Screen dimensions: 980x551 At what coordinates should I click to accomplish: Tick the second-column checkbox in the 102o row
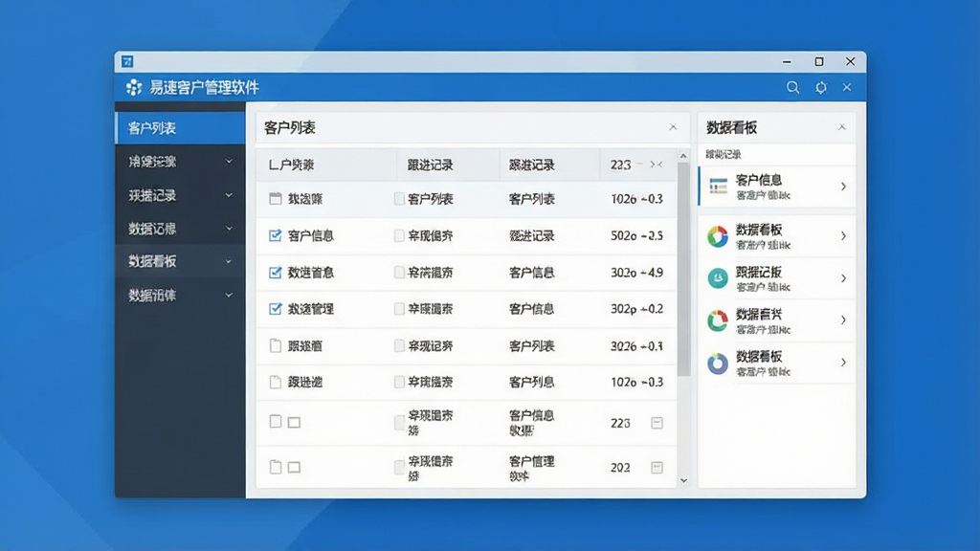click(399, 382)
